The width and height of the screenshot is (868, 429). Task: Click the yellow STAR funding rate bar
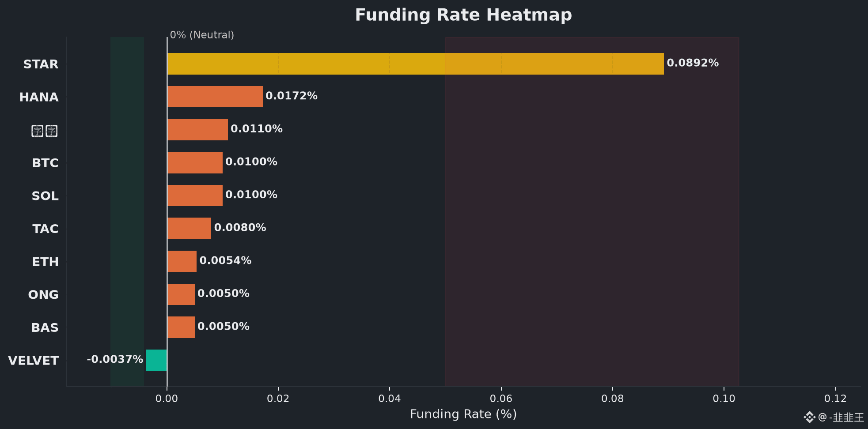pos(415,64)
